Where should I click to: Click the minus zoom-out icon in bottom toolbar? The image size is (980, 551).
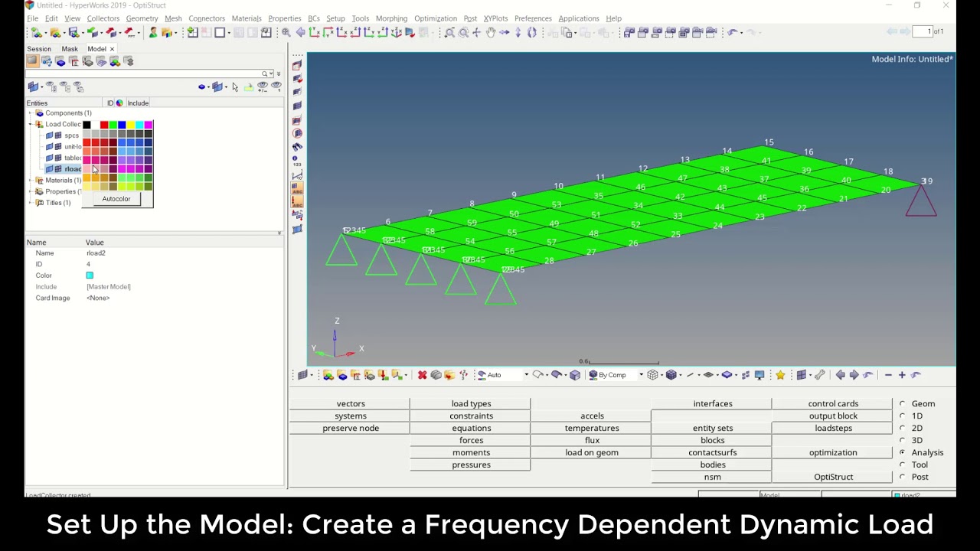coord(888,375)
